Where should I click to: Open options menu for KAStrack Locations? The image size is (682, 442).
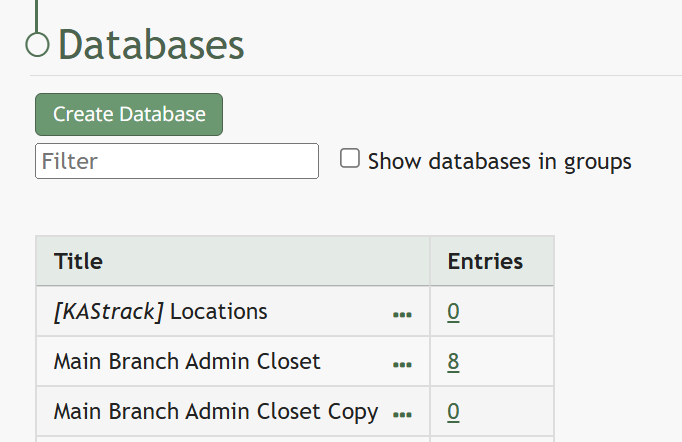[402, 314]
